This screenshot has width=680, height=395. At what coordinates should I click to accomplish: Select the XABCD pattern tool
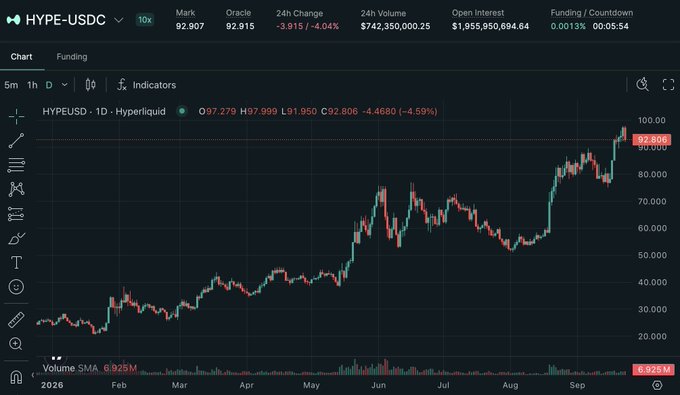click(x=16, y=189)
